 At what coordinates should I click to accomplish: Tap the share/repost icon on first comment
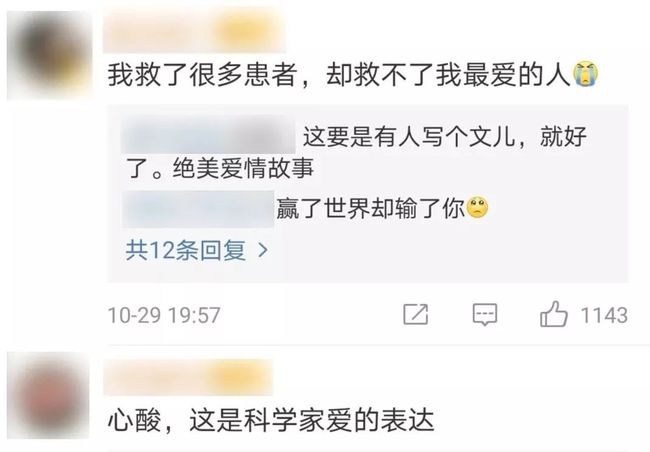click(x=416, y=314)
